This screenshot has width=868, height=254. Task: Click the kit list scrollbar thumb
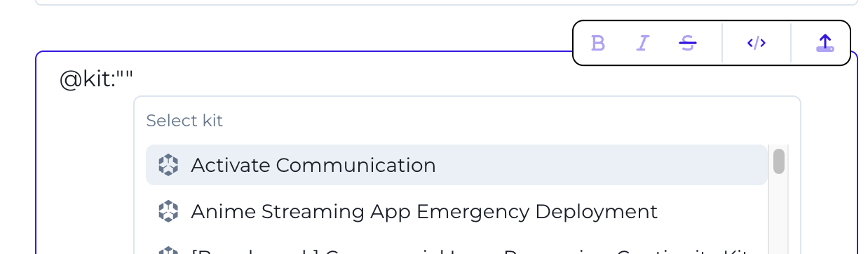tap(778, 161)
